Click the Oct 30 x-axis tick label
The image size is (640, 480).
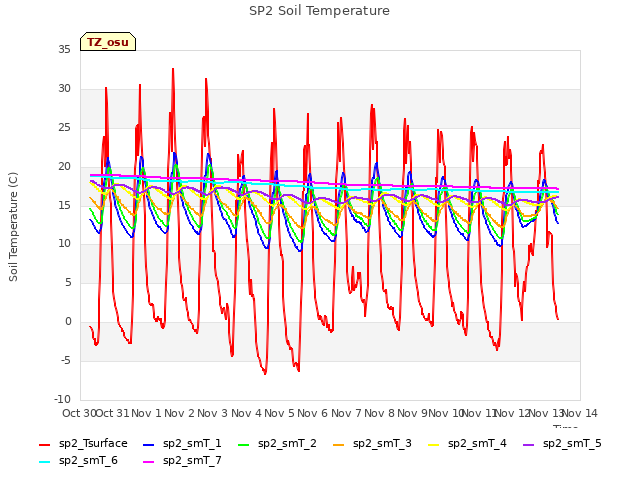coord(79,413)
